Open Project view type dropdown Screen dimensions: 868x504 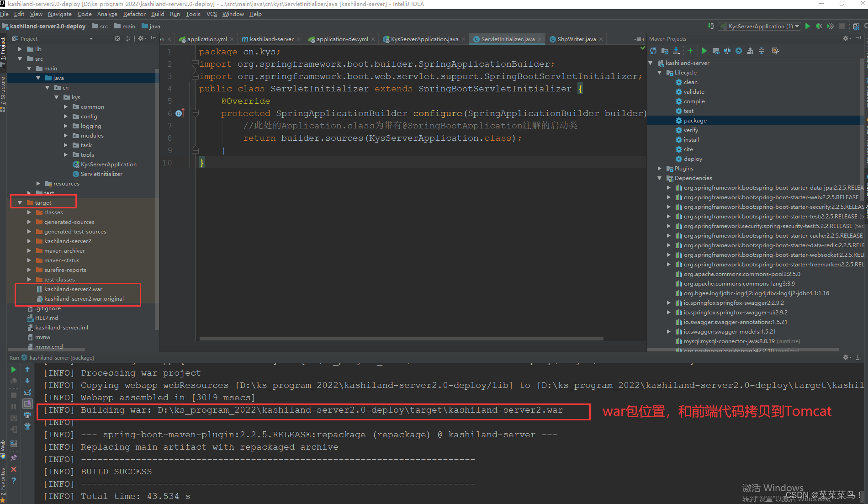[x=91, y=39]
